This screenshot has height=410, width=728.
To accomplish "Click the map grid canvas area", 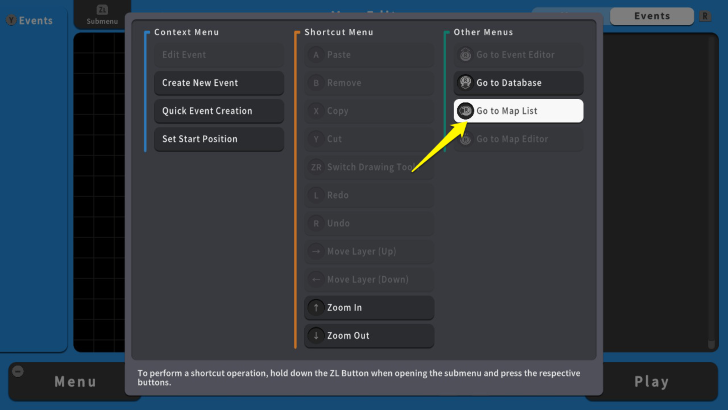I will click(100, 200).
